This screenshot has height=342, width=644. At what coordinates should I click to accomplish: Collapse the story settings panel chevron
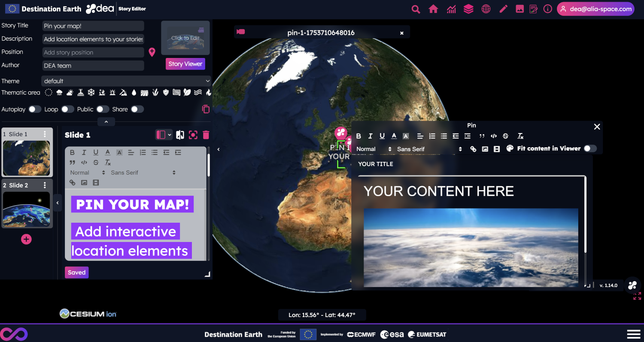(x=106, y=122)
